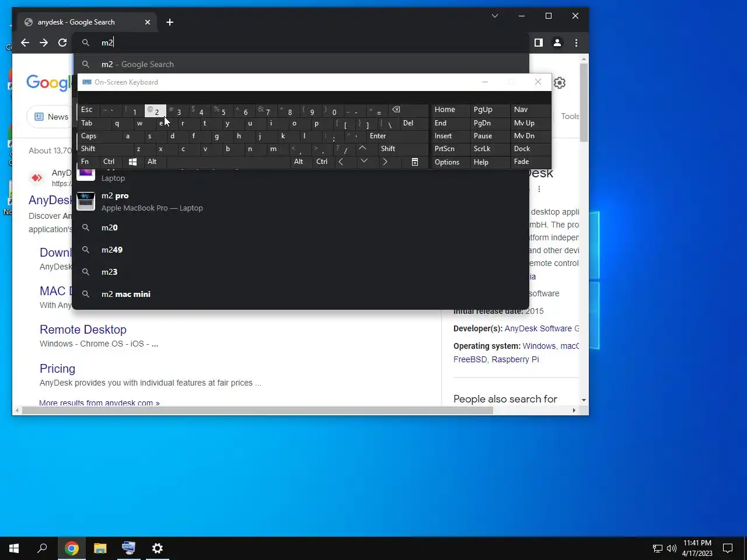Open Settings gear in taskbar
Image resolution: width=747 pixels, height=560 pixels.
158,548
